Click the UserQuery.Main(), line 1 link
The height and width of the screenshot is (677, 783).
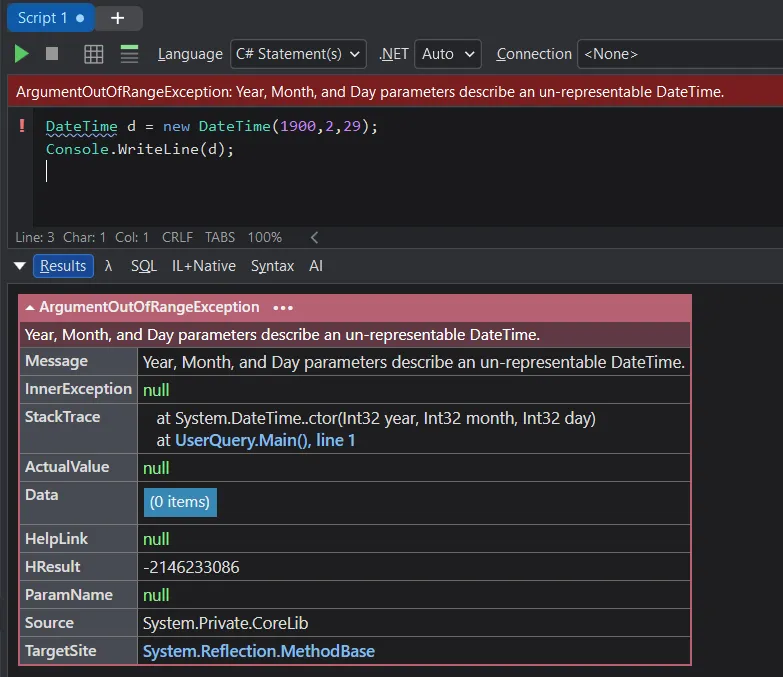265,440
